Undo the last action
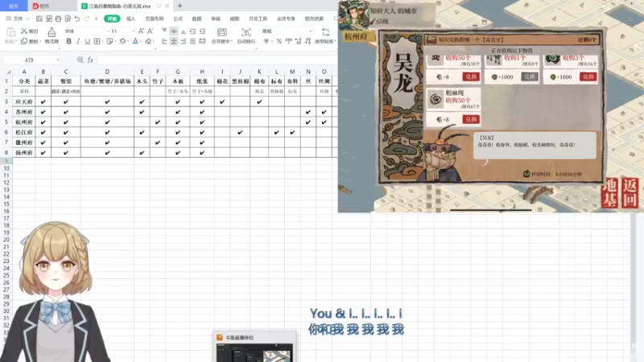The height and width of the screenshot is (362, 644). click(77, 19)
